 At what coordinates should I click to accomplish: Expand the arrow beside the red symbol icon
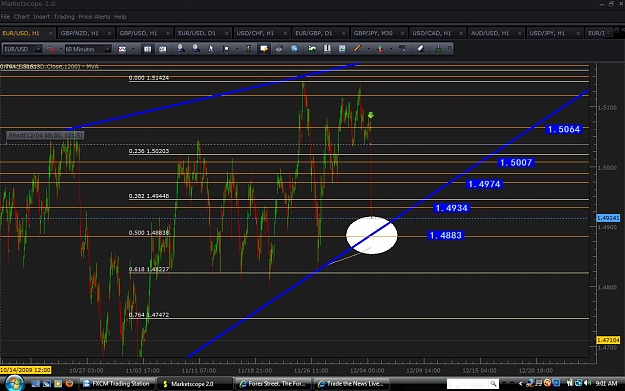[61, 49]
